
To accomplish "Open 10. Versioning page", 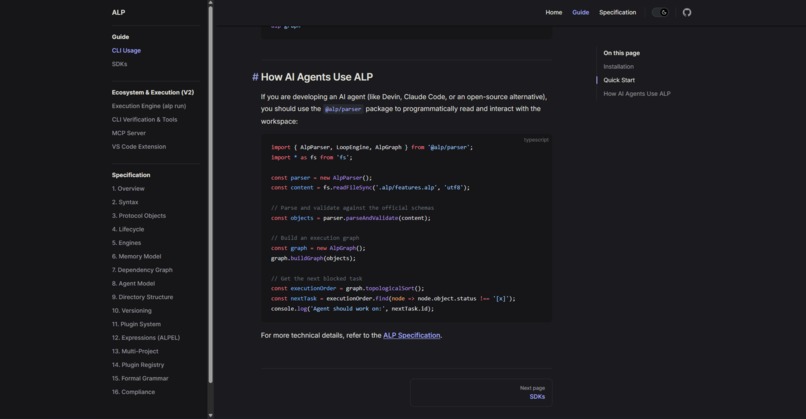I will [132, 311].
